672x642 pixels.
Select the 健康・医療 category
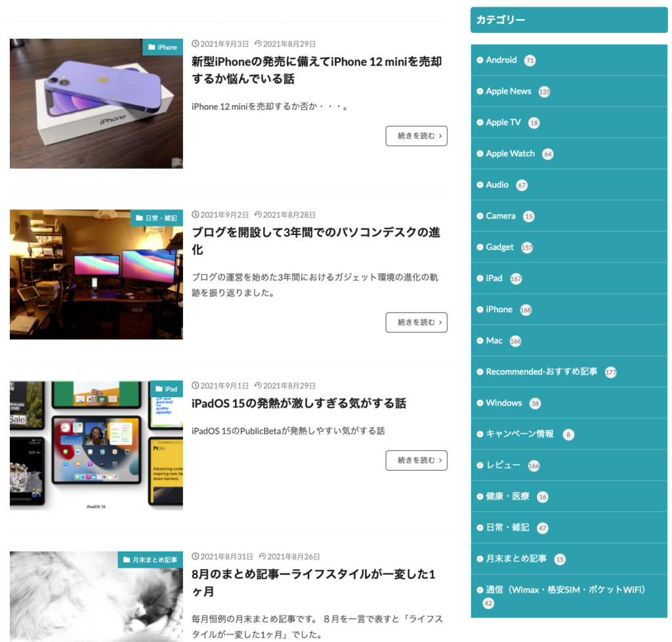569,497
